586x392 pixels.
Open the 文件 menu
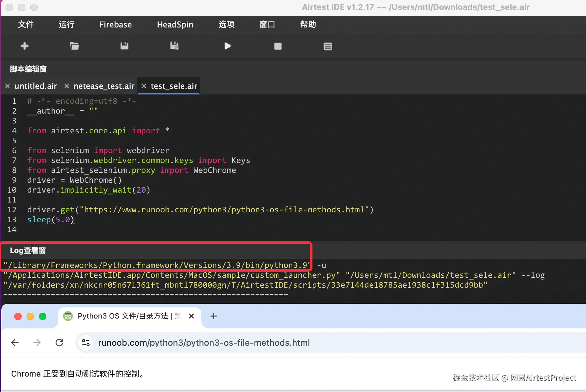coord(26,24)
